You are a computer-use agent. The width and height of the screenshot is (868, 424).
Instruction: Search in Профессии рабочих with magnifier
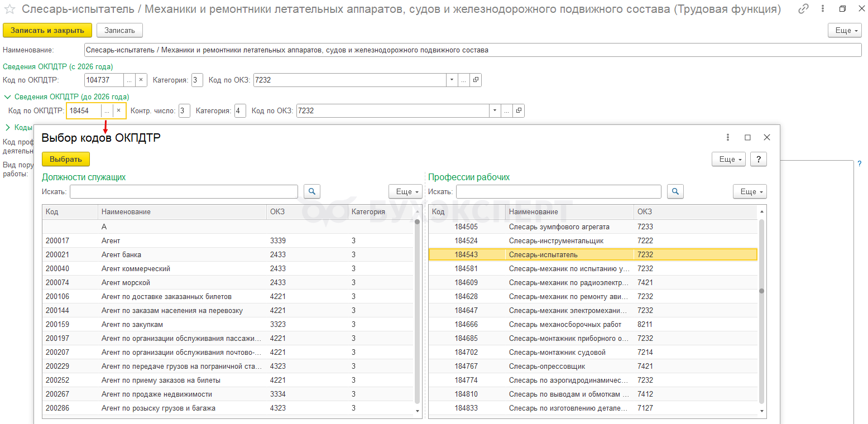pyautogui.click(x=675, y=191)
